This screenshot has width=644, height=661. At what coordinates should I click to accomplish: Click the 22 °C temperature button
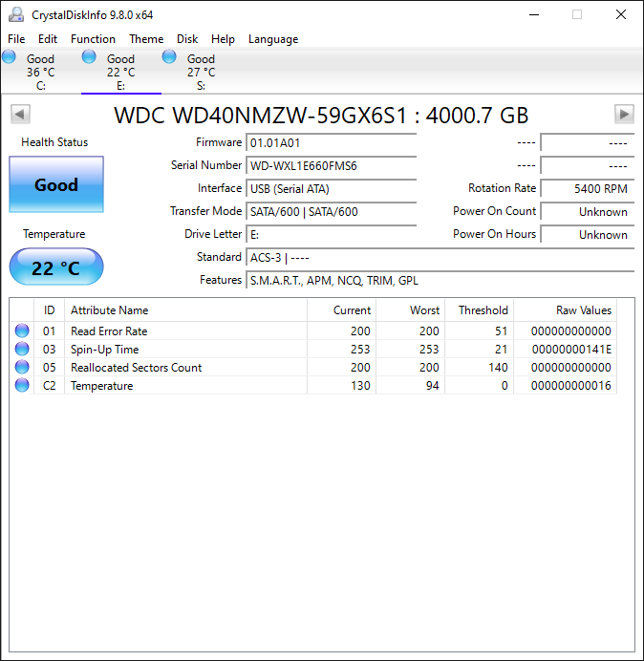click(56, 267)
